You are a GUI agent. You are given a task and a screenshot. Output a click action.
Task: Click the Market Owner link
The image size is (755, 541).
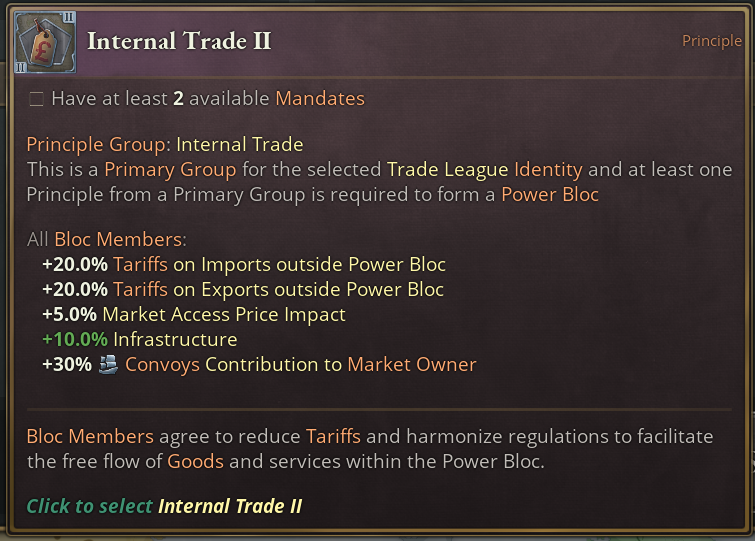coord(411,365)
